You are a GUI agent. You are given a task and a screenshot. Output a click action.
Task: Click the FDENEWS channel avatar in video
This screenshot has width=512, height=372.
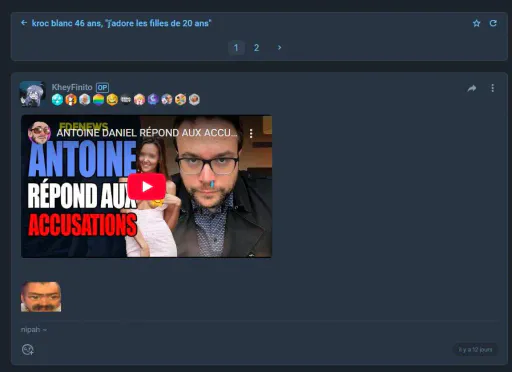(x=39, y=132)
